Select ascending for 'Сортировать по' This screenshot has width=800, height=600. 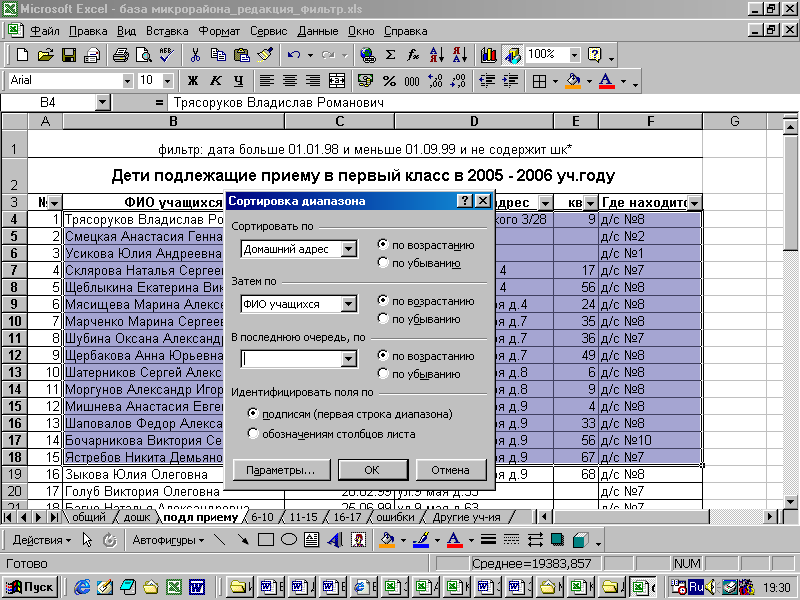point(383,244)
